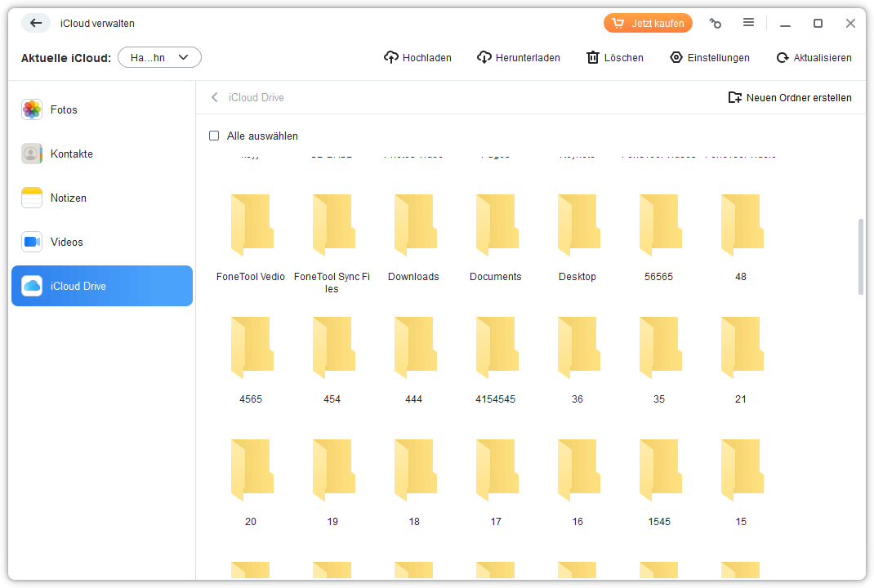Click the key icon in title bar
The width and height of the screenshot is (874, 588).
[x=716, y=24]
